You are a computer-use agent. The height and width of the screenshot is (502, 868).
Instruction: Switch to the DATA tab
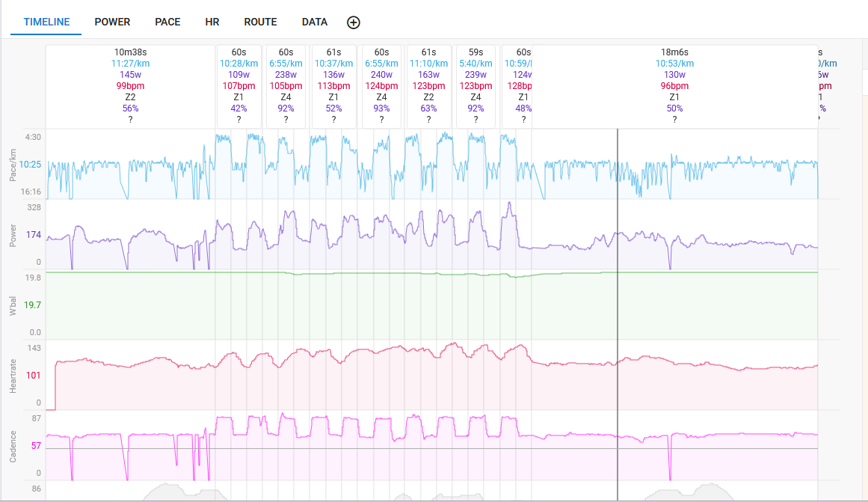315,22
